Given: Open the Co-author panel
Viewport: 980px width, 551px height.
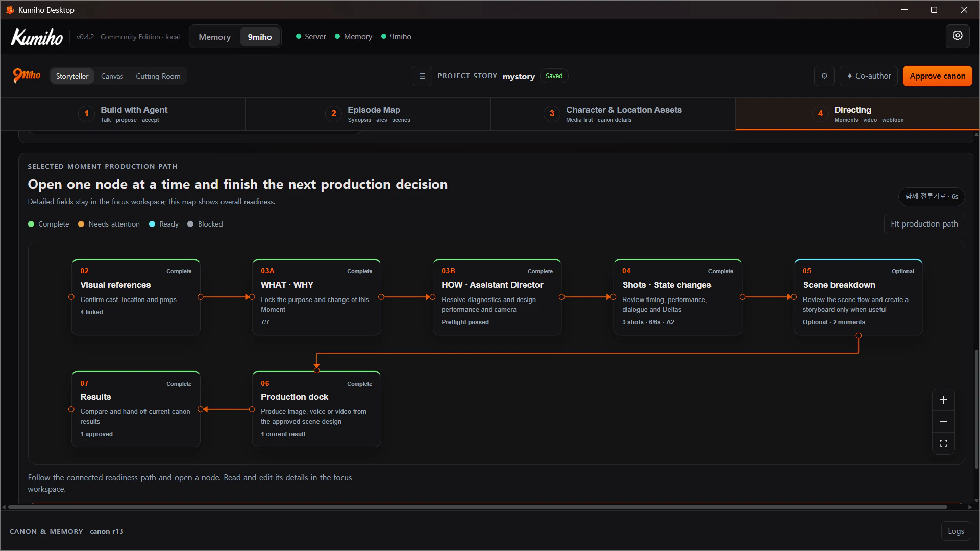Looking at the screenshot, I should 868,76.
